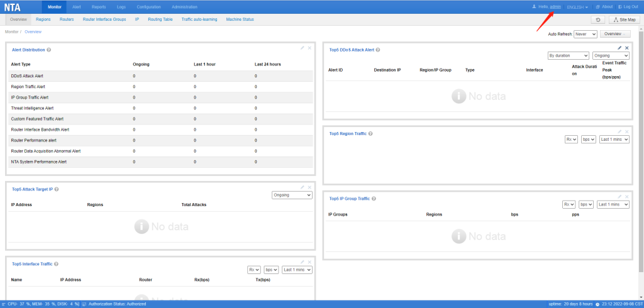Open Ongoing dropdown in DDoS Attack Alert

611,55
